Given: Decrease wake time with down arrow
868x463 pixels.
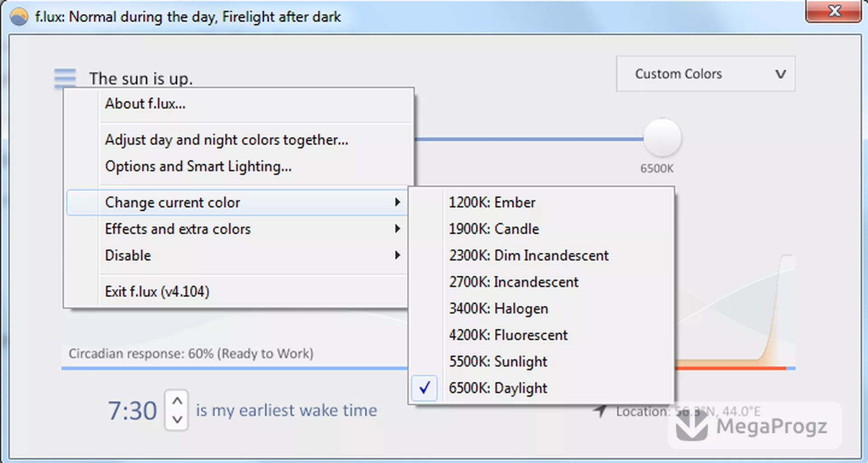Looking at the screenshot, I should (177, 420).
